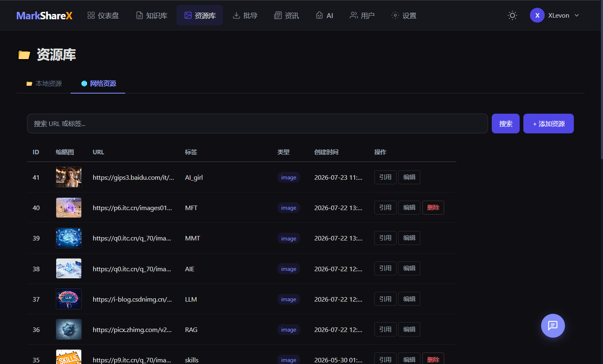Open the 用户 users section
The width and height of the screenshot is (603, 364).
tap(362, 16)
